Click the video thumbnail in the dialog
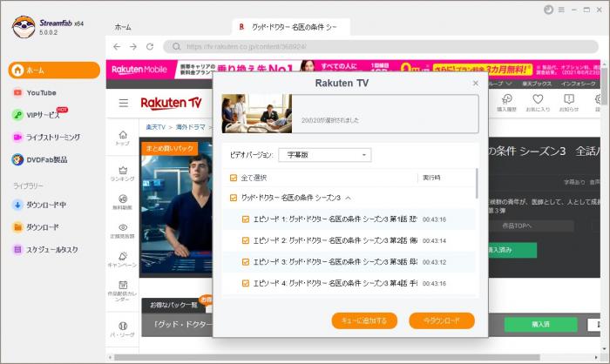The image size is (610, 364). [x=257, y=113]
